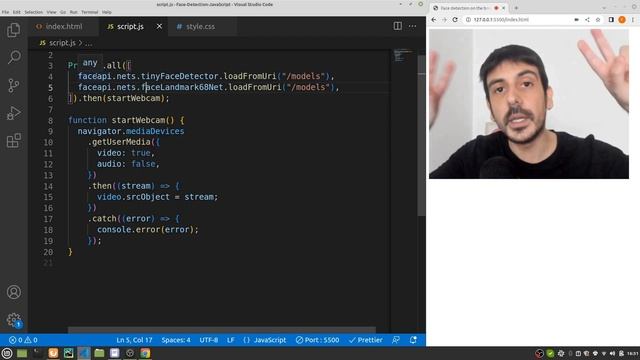Reload the browser page
The width and height of the screenshot is (640, 360).
click(455, 20)
